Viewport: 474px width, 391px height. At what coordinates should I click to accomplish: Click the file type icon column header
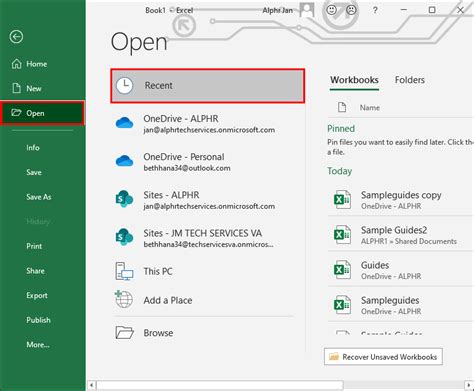pyautogui.click(x=342, y=107)
